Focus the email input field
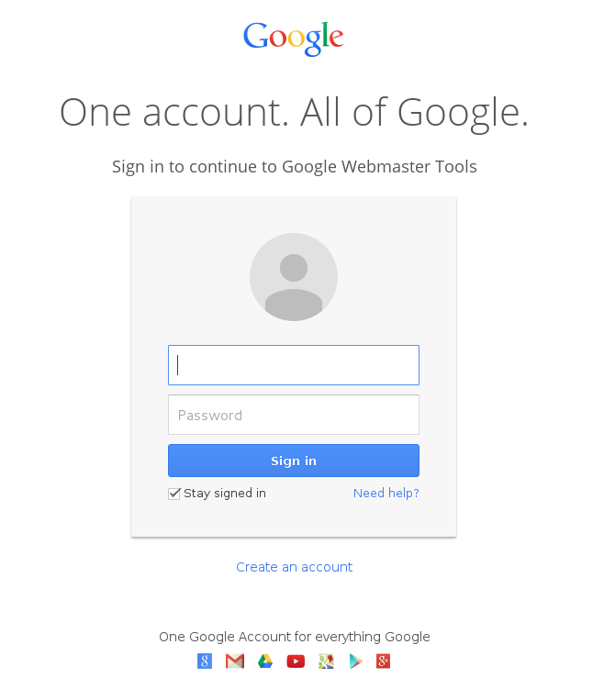Screen dimensions: 604x700 [x=294, y=365]
